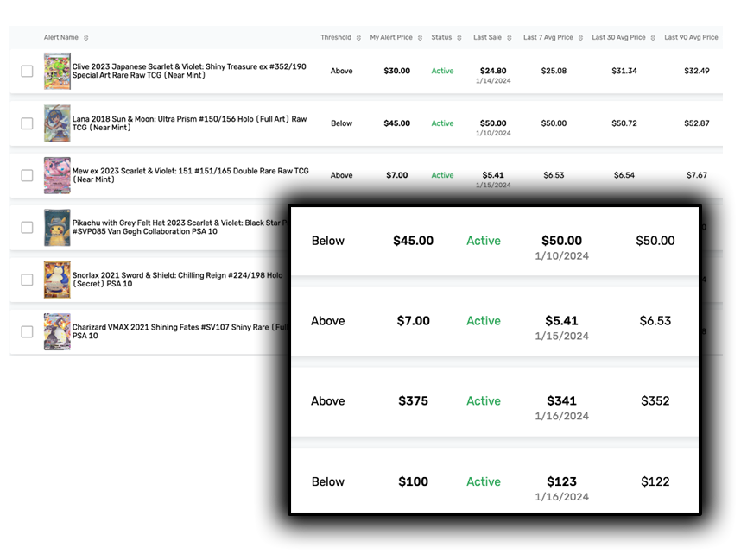Click Active status in the Lana table row

(442, 123)
